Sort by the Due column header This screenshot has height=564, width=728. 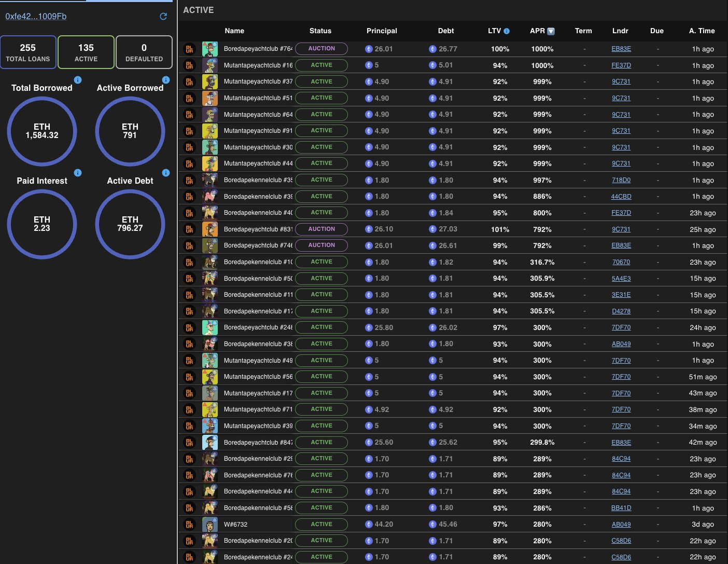coord(657,31)
